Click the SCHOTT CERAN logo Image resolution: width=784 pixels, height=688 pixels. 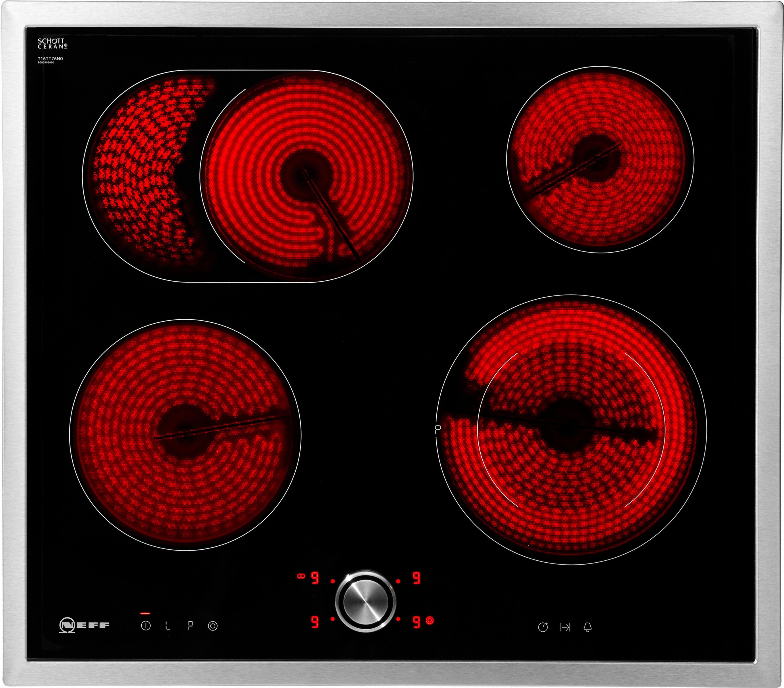[52, 43]
